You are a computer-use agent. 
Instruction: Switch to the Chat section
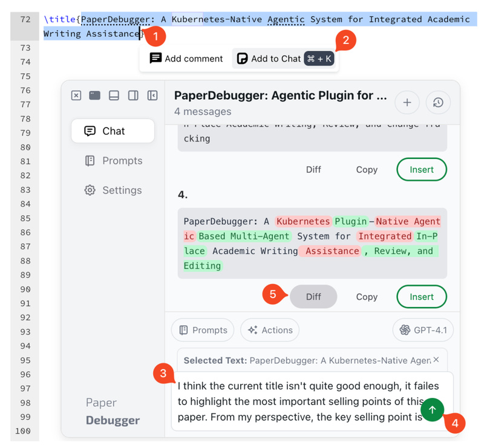point(113,131)
